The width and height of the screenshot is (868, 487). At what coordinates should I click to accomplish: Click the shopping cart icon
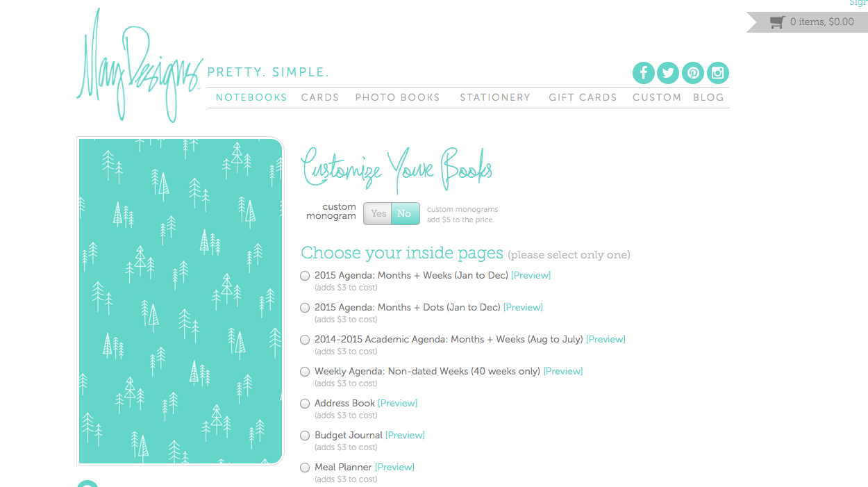point(777,22)
